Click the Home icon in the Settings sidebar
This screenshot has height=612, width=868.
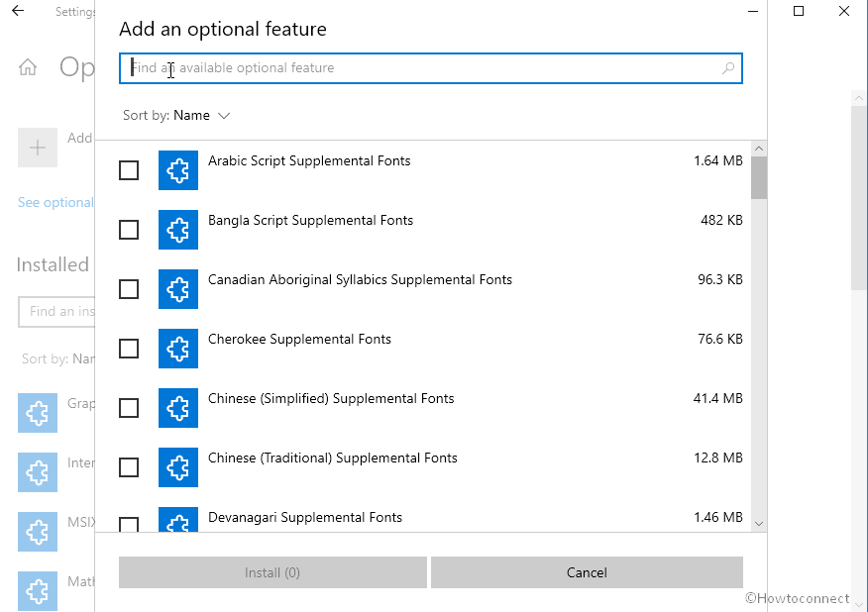[x=28, y=67]
